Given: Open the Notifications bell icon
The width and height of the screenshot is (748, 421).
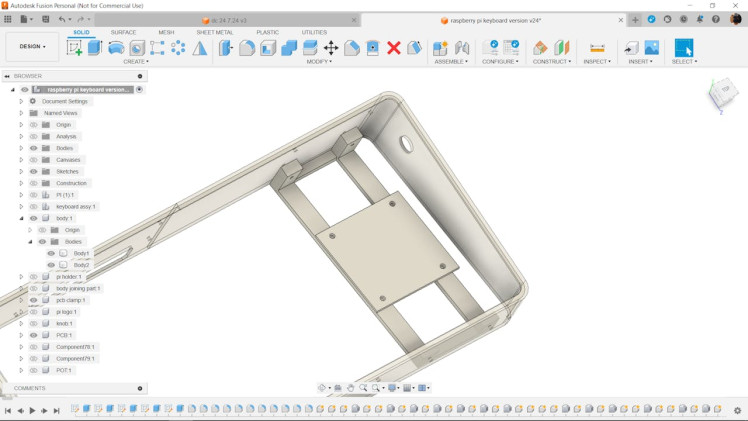Looking at the screenshot, I should tap(699, 19).
